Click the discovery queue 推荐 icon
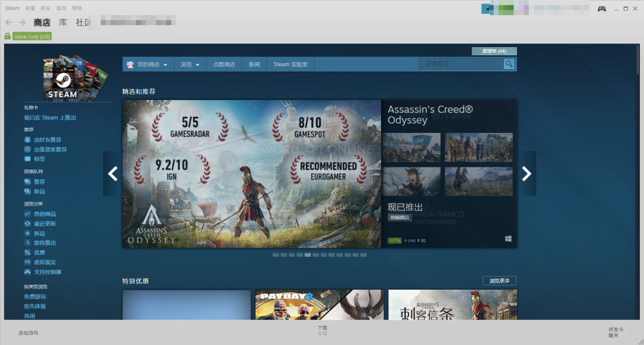The height and width of the screenshot is (345, 644). pyautogui.click(x=27, y=181)
